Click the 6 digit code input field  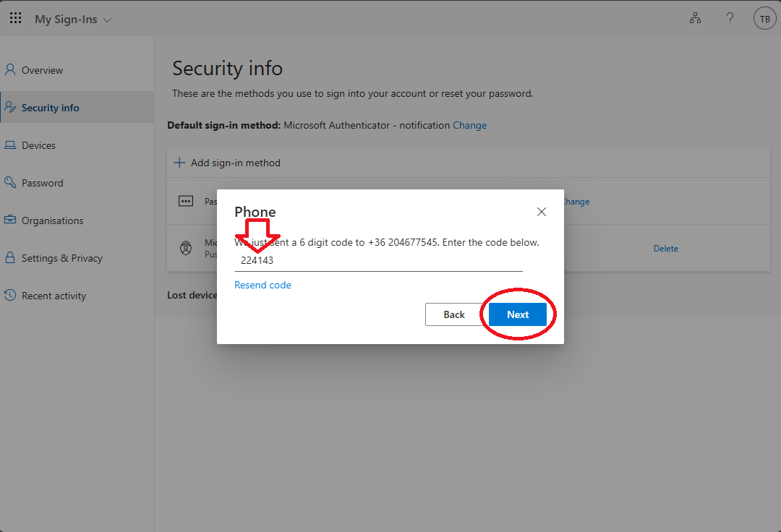[x=378, y=261]
